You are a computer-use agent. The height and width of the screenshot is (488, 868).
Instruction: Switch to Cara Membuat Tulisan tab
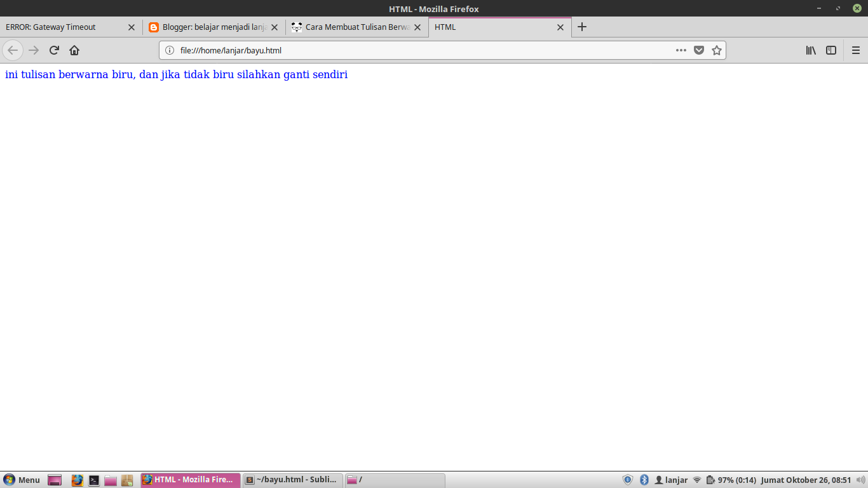pos(357,27)
